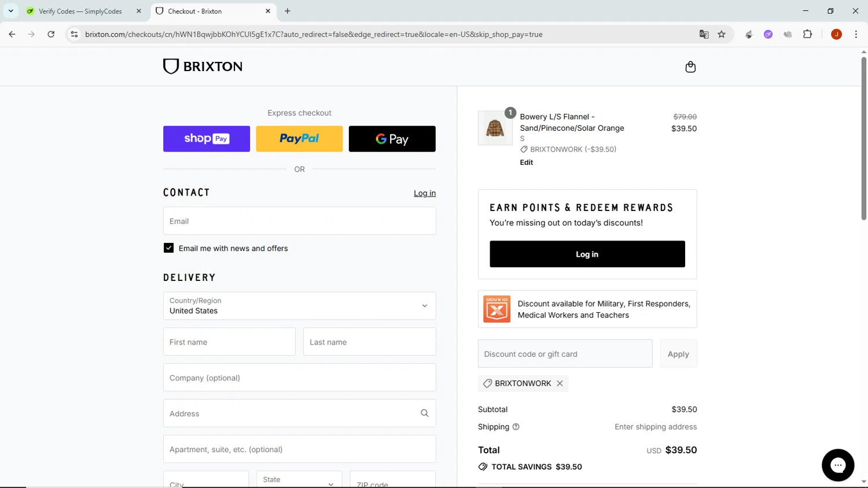Pay with Google Pay button

click(392, 139)
